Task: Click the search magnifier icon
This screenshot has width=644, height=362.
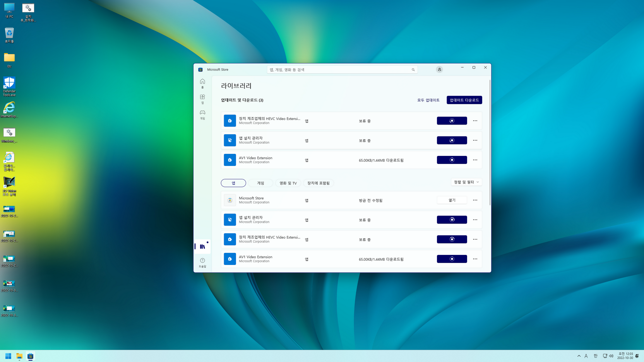Action: (x=413, y=70)
